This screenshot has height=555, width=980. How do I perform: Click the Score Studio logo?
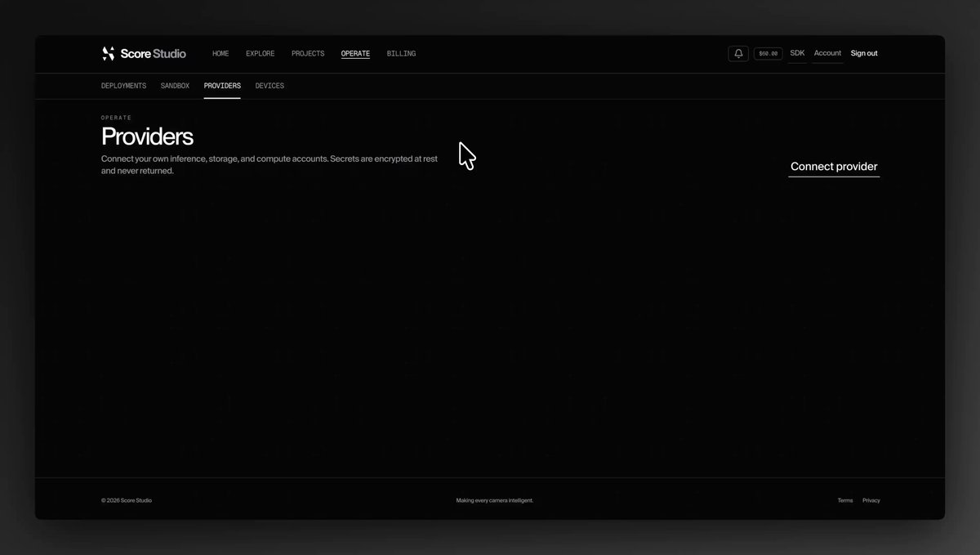coord(144,53)
